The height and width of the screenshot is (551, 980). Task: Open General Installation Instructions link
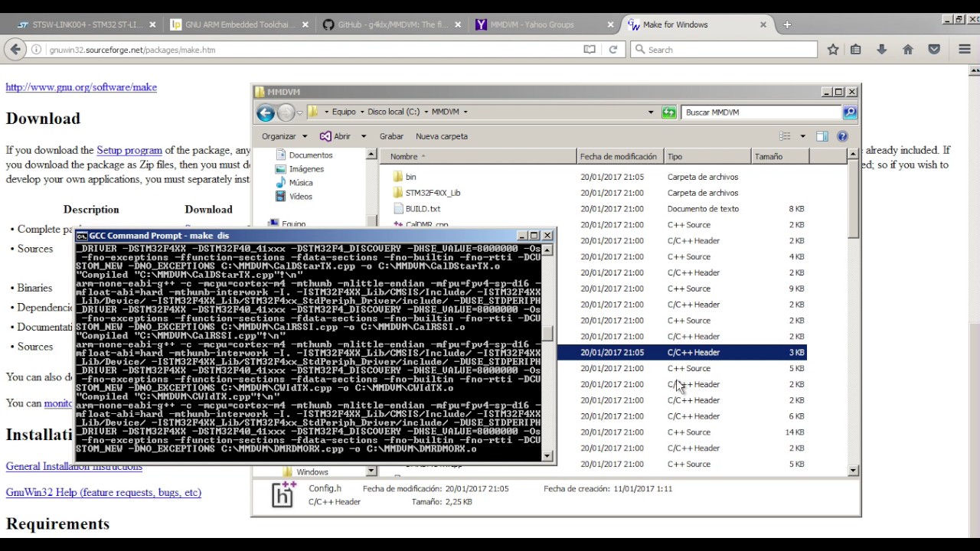point(74,467)
